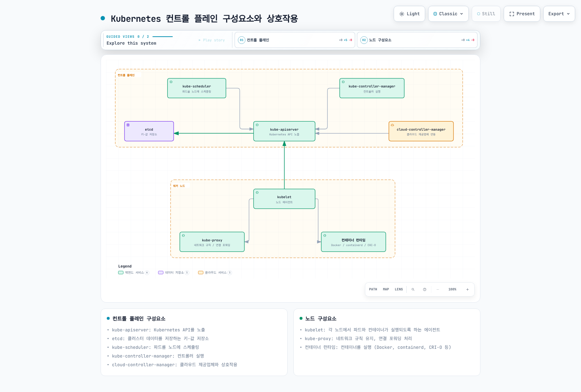Click the guided views progress bar
581x392 pixels.
(162, 37)
